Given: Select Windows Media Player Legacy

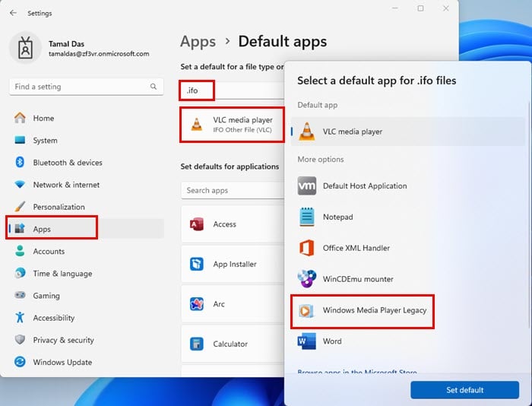Looking at the screenshot, I should click(x=408, y=310).
